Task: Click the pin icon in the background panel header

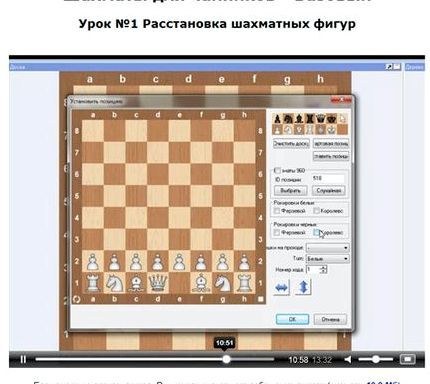Action: tap(389, 67)
